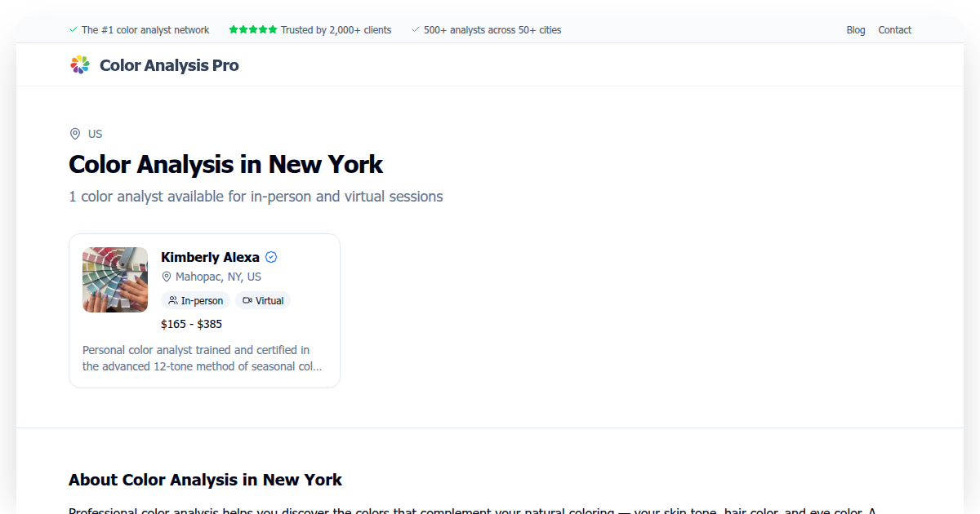
Task: Click the location pin icon beside US
Action: (x=75, y=134)
